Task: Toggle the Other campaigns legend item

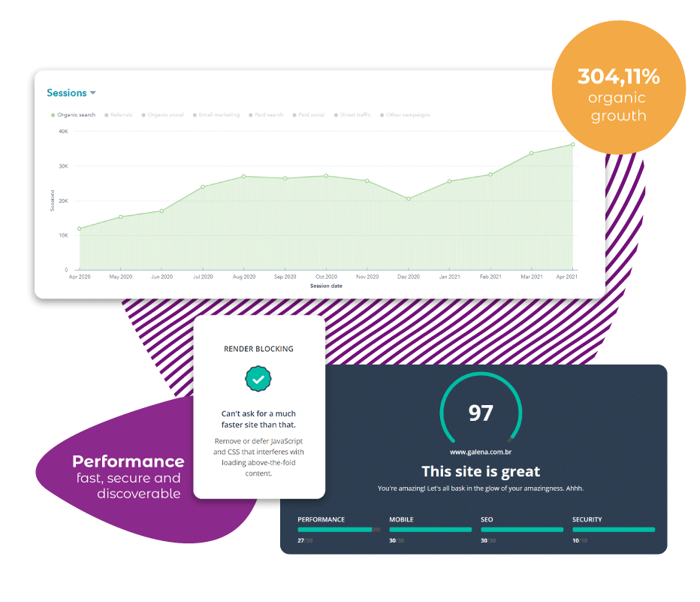Action: click(x=405, y=115)
